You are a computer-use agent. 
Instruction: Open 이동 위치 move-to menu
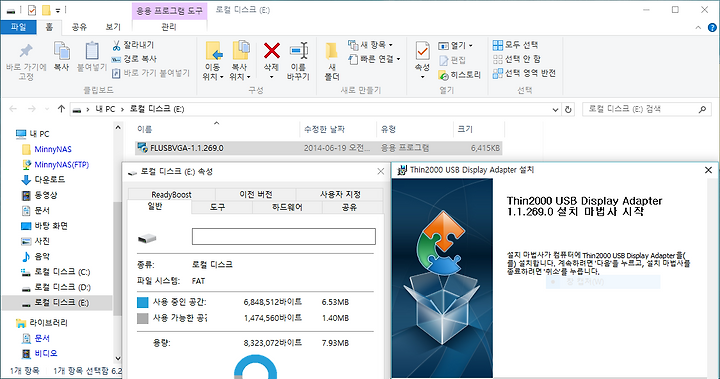[x=214, y=61]
